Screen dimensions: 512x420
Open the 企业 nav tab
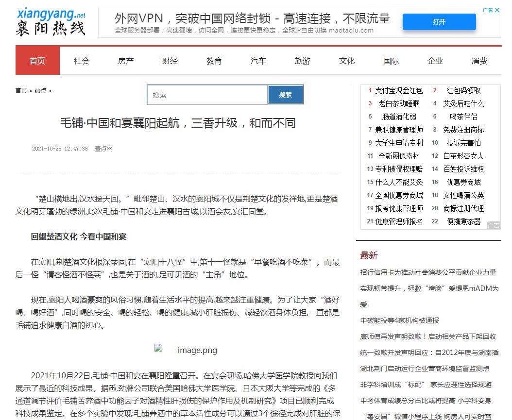[435, 61]
